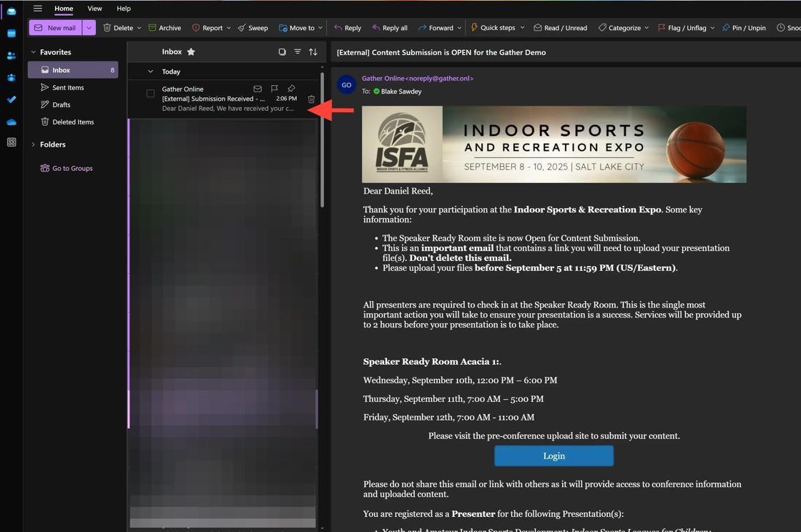Check the Gather Online message checkbox
Image resolution: width=801 pixels, height=532 pixels.
coord(150,94)
